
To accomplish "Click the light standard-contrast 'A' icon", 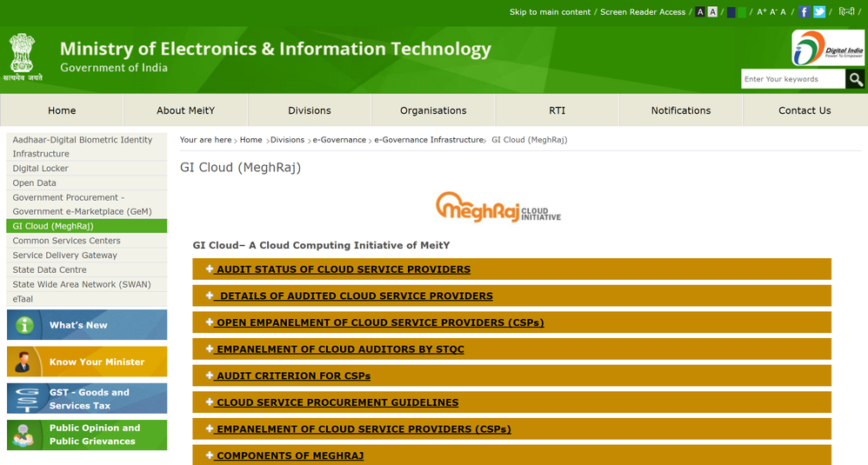I will pos(712,11).
